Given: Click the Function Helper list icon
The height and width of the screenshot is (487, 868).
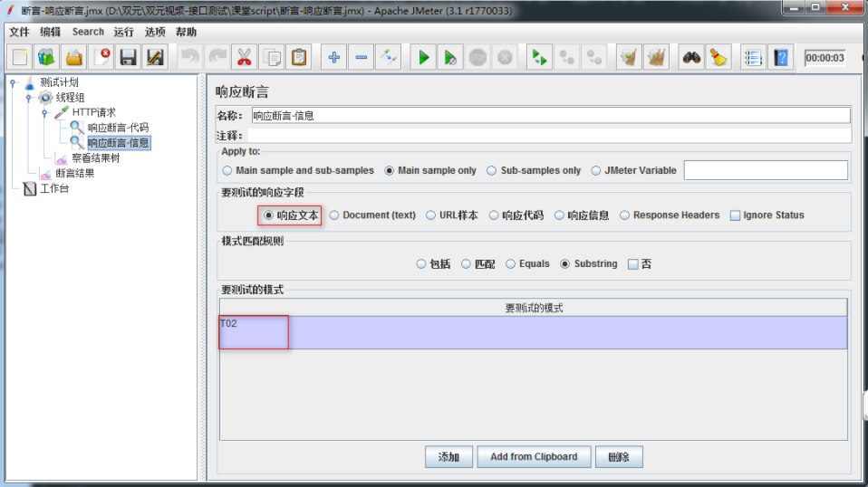Looking at the screenshot, I should (754, 58).
